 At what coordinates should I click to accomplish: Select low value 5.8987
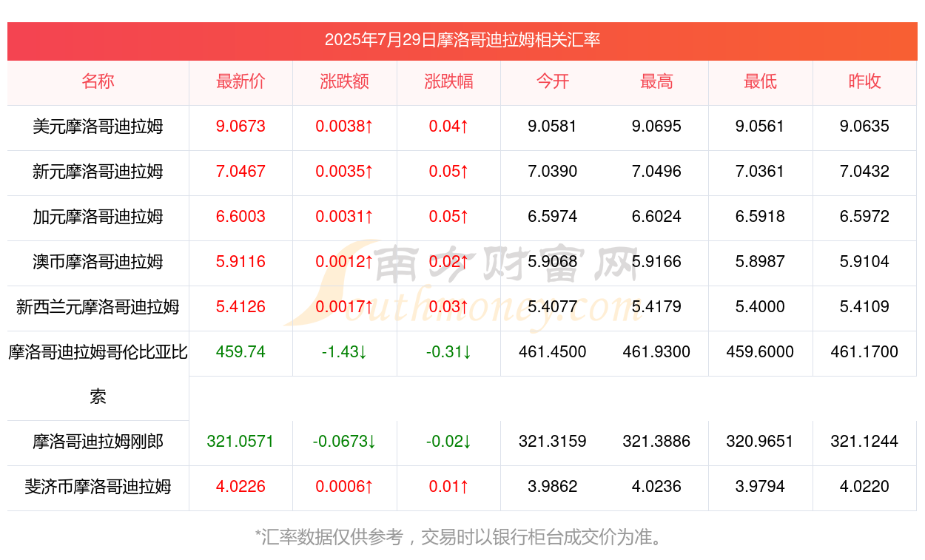point(761,262)
